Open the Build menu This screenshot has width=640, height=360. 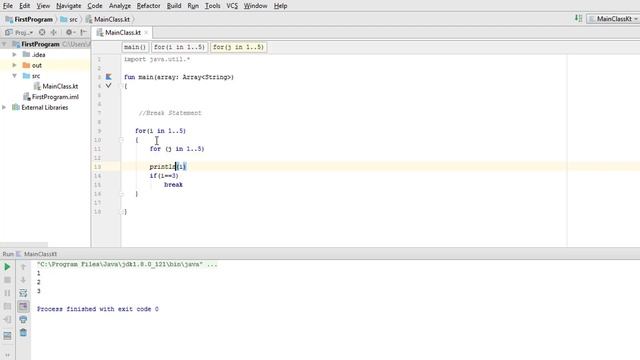(174, 6)
